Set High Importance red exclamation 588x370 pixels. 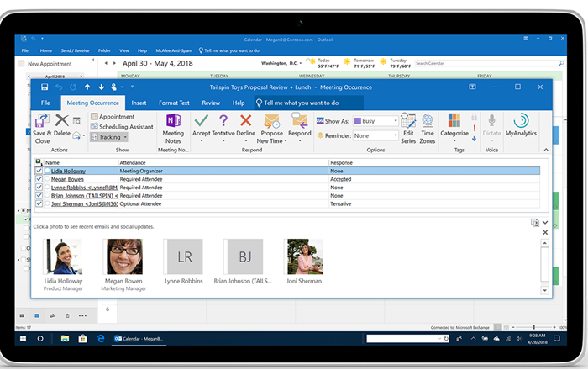(474, 128)
